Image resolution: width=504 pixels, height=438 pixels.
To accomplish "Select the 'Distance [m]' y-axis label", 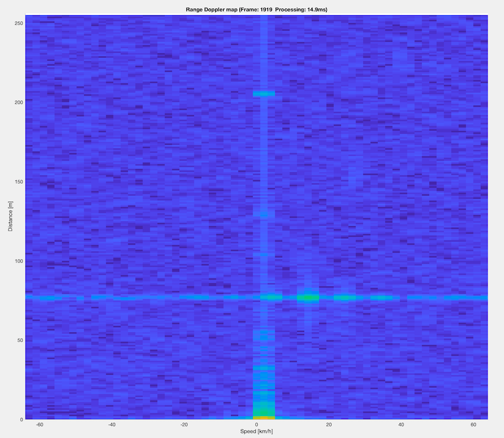I will [x=10, y=216].
